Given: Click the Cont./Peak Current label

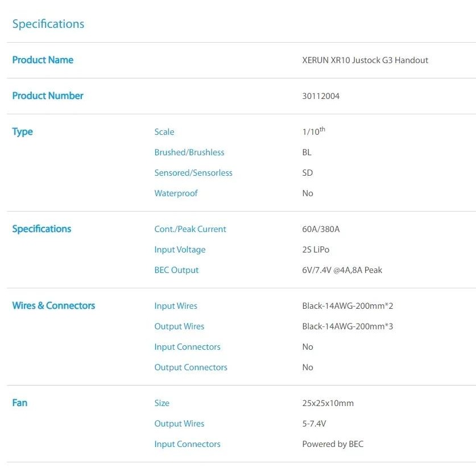Looking at the screenshot, I should pyautogui.click(x=190, y=229).
